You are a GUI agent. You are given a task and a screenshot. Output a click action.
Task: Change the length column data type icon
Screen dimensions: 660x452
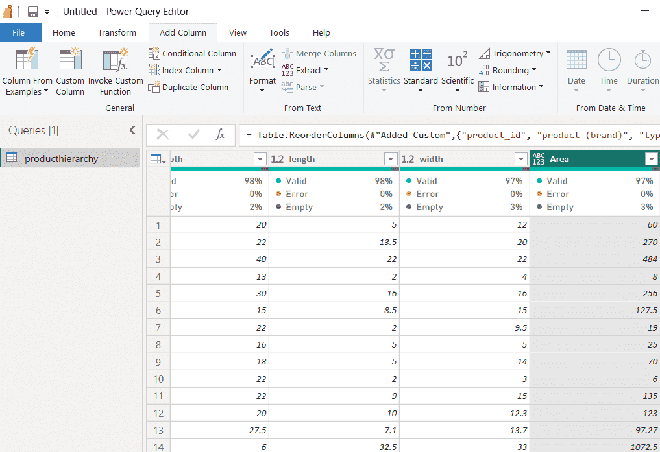pos(277,159)
